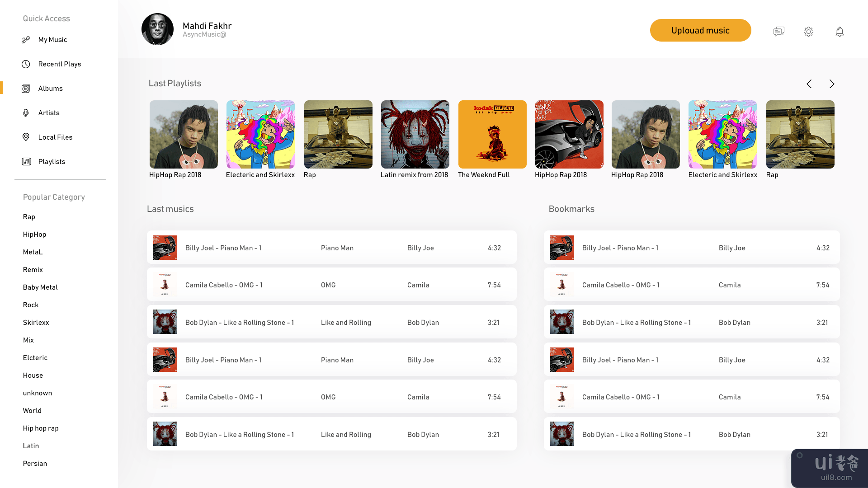Navigate to Albums in sidebar
Screen dimensions: 868x488
tap(50, 88)
